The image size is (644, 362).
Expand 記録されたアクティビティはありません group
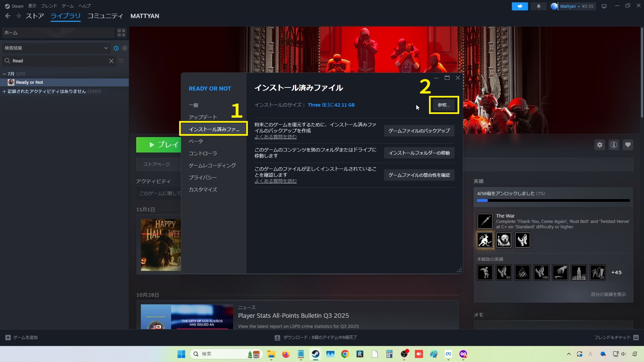tap(4, 91)
